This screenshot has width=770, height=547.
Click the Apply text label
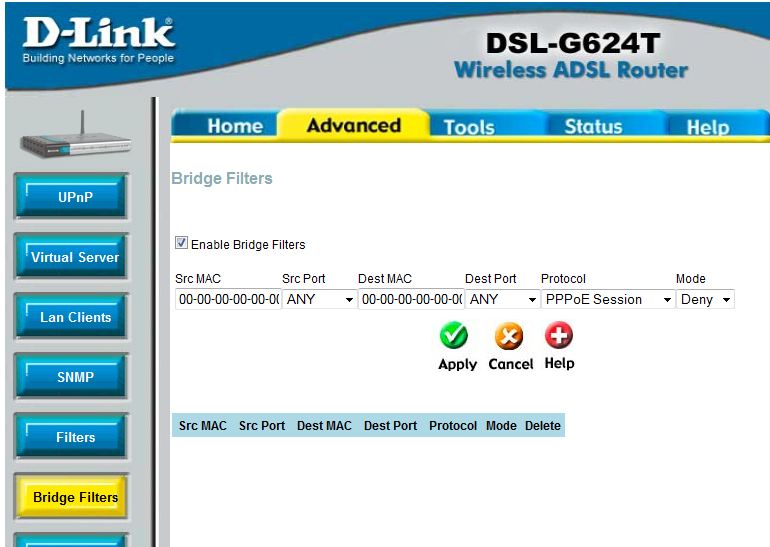point(457,364)
